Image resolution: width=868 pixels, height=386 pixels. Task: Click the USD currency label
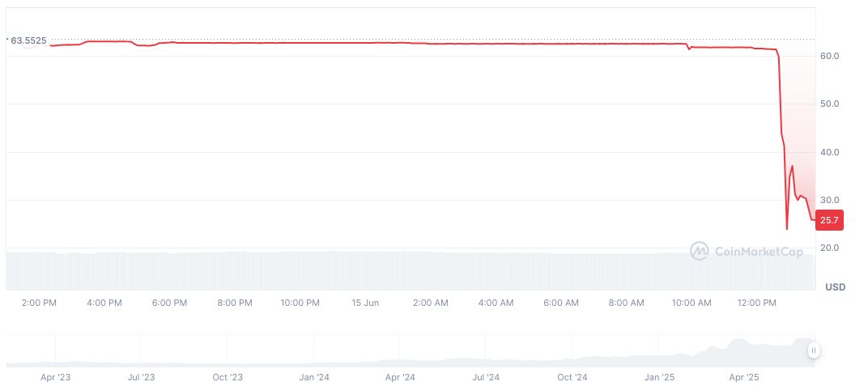[x=835, y=287]
